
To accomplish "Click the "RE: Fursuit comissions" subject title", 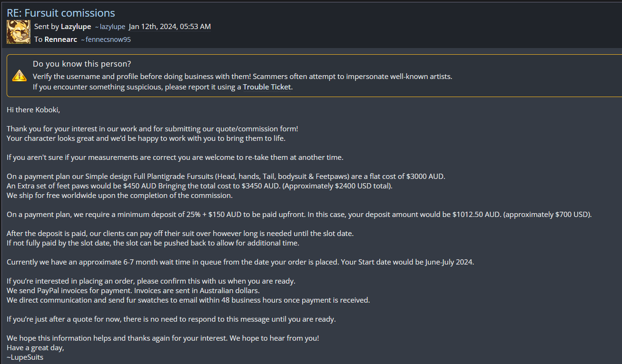I will coord(61,13).
